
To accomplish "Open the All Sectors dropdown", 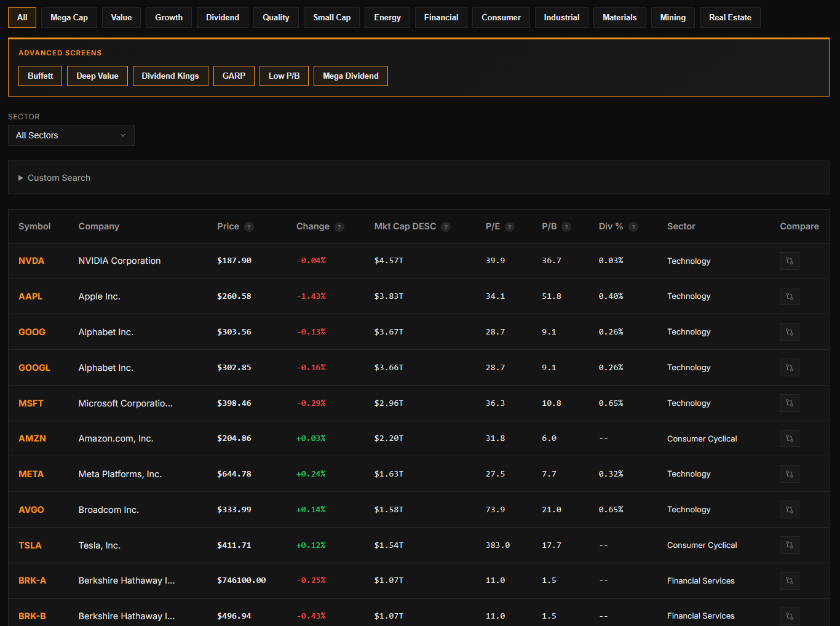I will point(71,135).
